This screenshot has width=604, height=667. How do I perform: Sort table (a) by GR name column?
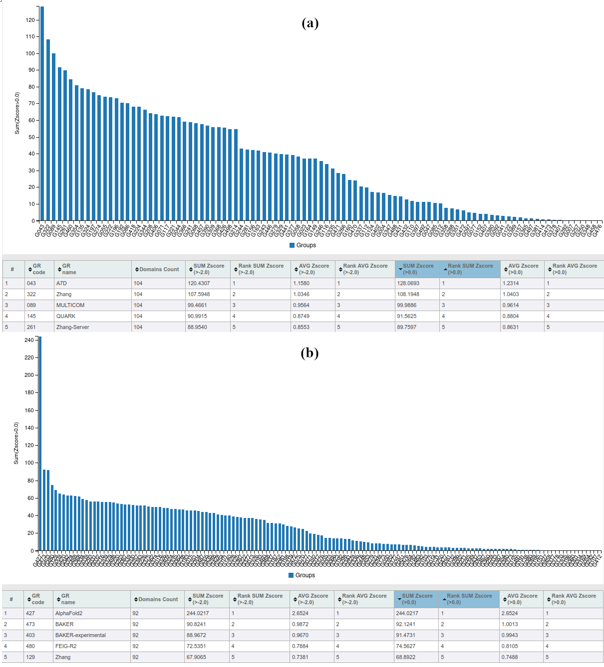coord(70,269)
